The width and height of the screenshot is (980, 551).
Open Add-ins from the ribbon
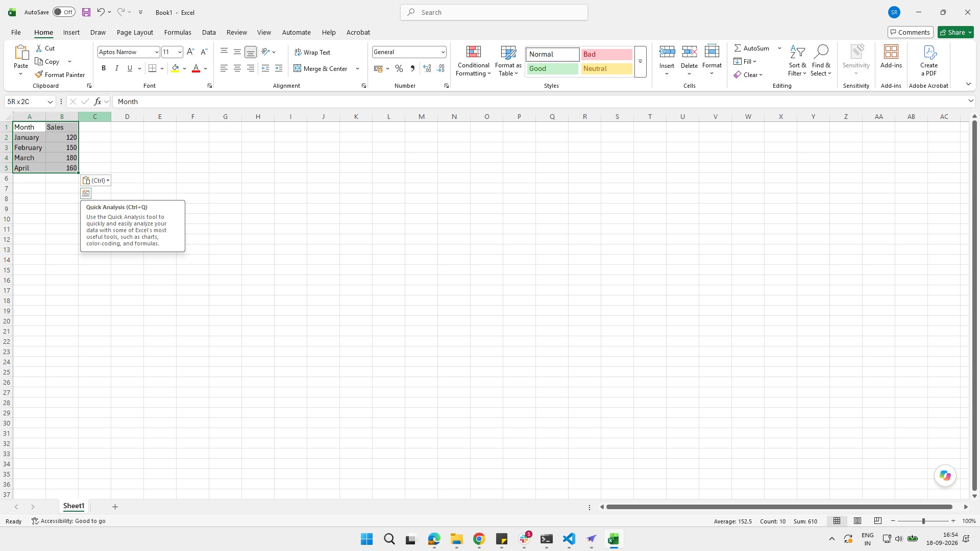click(x=891, y=57)
